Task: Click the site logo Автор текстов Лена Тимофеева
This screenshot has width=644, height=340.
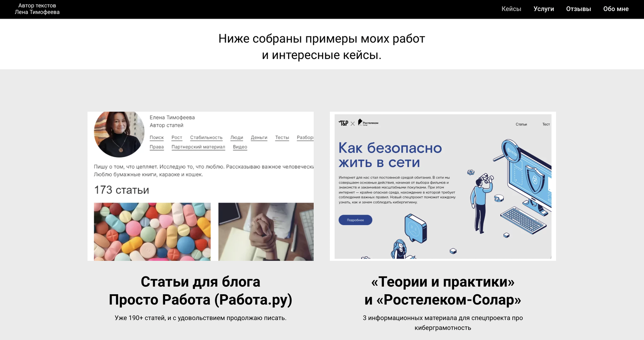Action: coord(37,9)
